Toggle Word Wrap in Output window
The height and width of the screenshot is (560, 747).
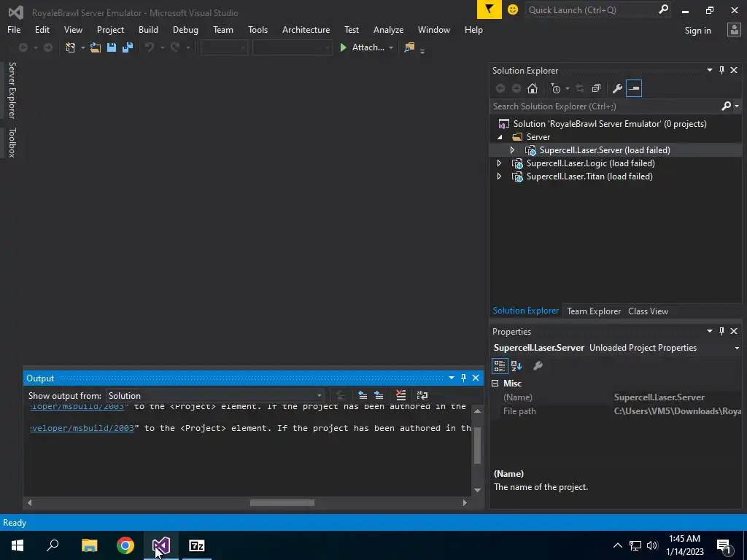422,395
